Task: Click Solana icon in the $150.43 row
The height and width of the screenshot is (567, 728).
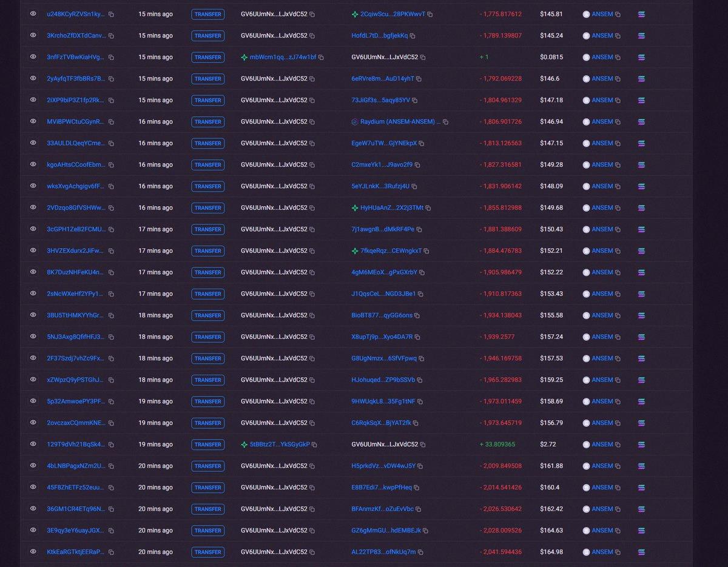Action: point(642,229)
